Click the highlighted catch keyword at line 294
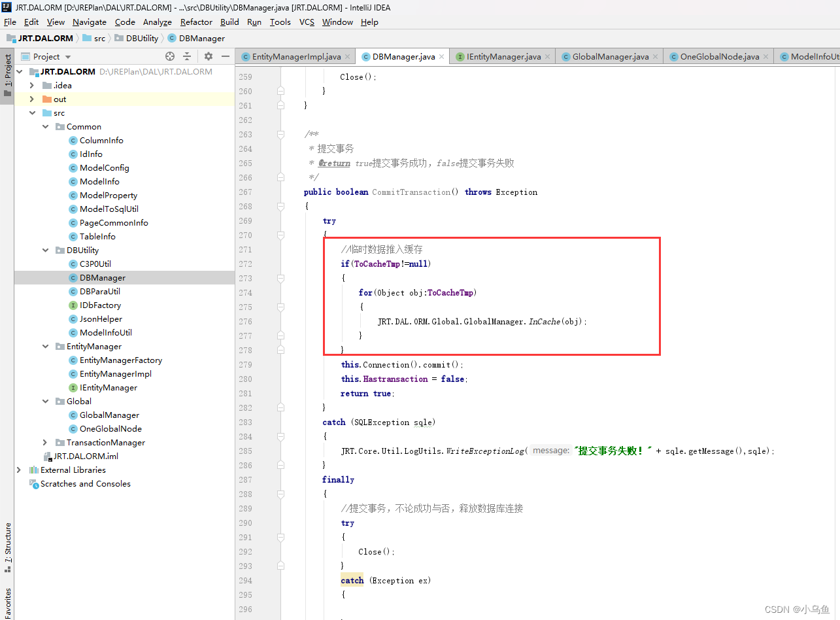The width and height of the screenshot is (840, 620). tap(352, 580)
